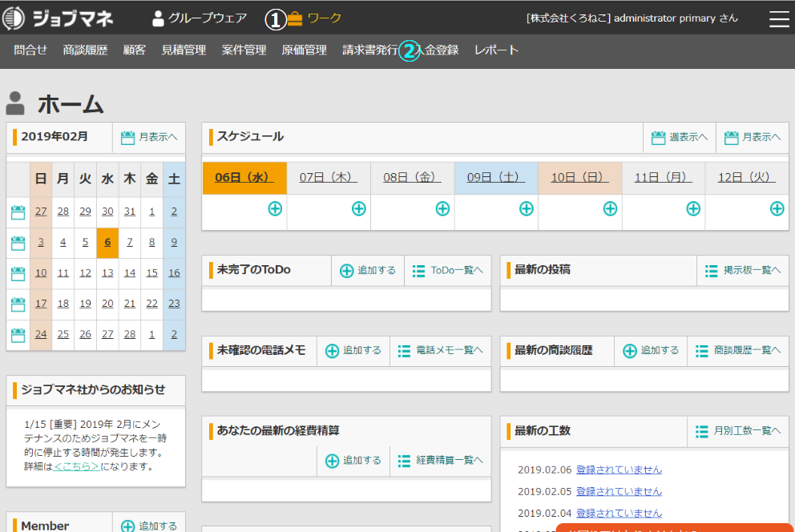The image size is (795, 532).
Task: Select day 31 in the mini calendar
Action: point(130,212)
